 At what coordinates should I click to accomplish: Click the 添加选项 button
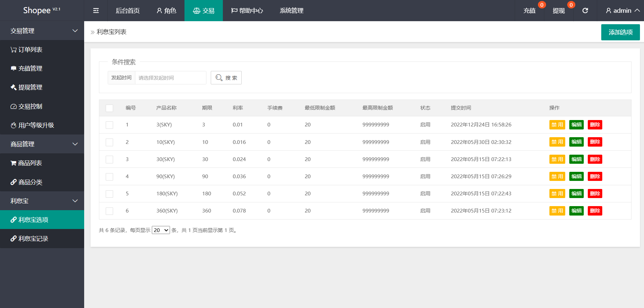coord(620,32)
